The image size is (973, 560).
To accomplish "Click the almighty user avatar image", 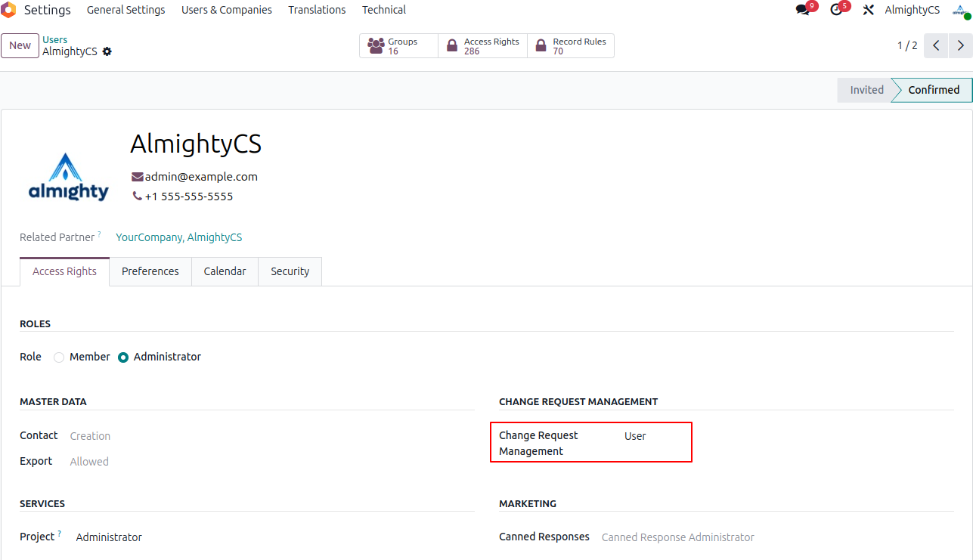I will (x=69, y=177).
